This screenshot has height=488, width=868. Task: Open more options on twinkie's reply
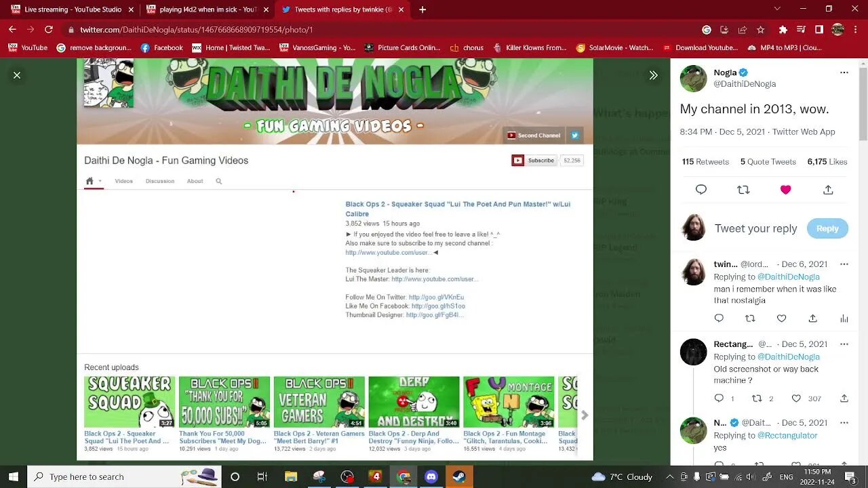pos(844,264)
